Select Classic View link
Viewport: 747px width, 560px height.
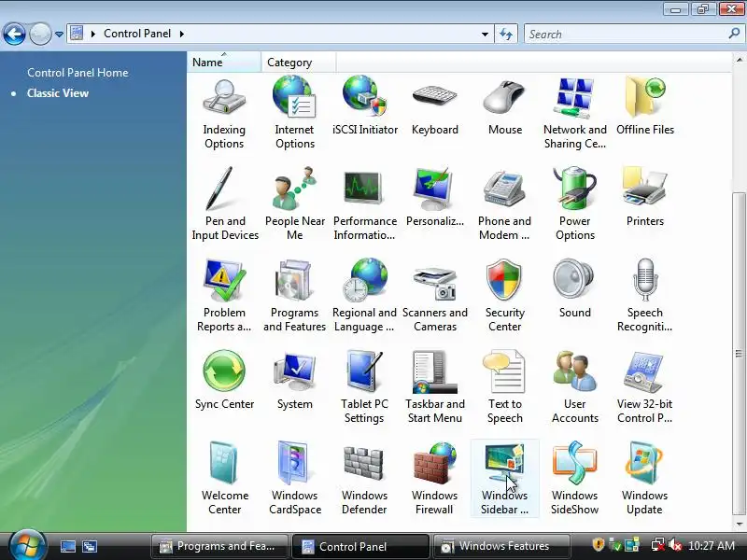coord(58,93)
